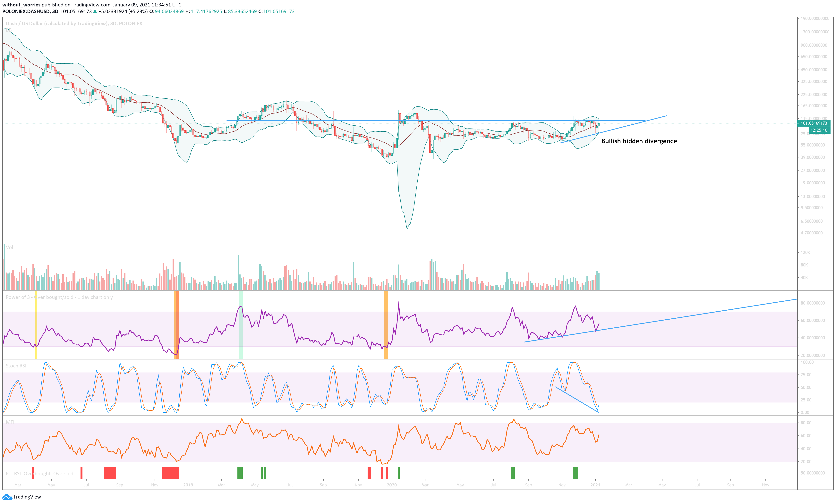Click the 900.00000000 price axis label
The width and height of the screenshot is (836, 504).
[814, 45]
